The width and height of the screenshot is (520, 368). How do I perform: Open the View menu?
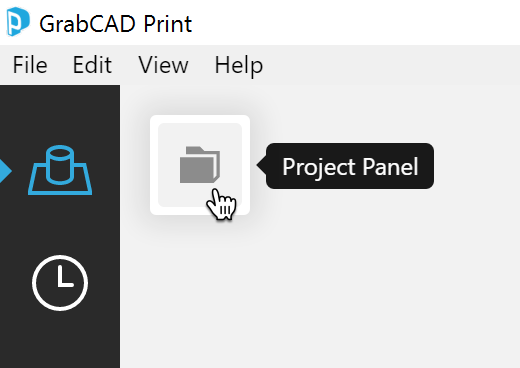163,65
